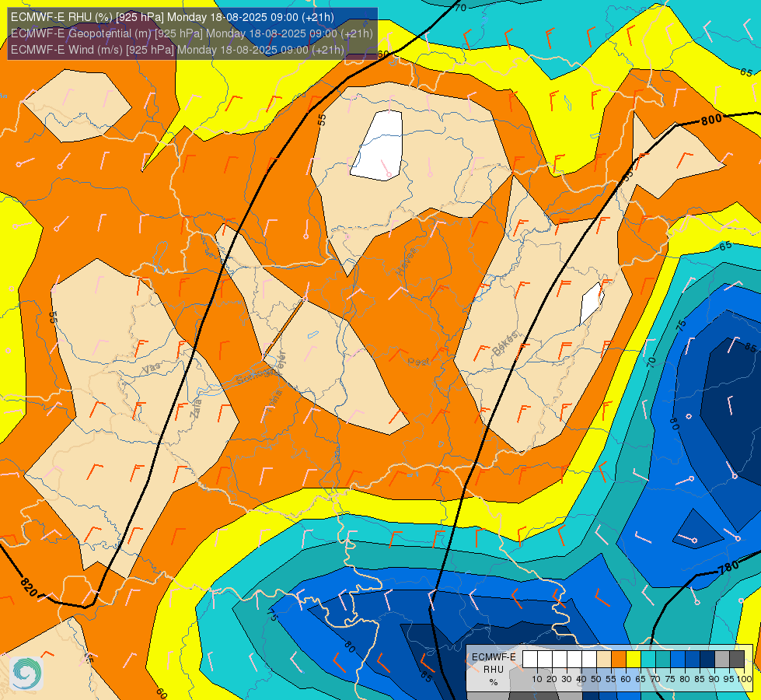Click the 780 geopotential contour label
761x700 pixels.
(x=728, y=567)
